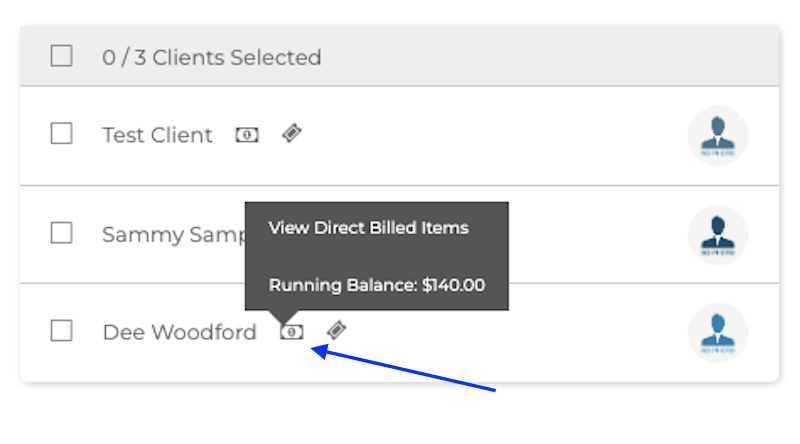Image resolution: width=800 pixels, height=444 pixels.
Task: Click the "Running Balance: $140.00" tooltip line
Action: click(x=376, y=285)
